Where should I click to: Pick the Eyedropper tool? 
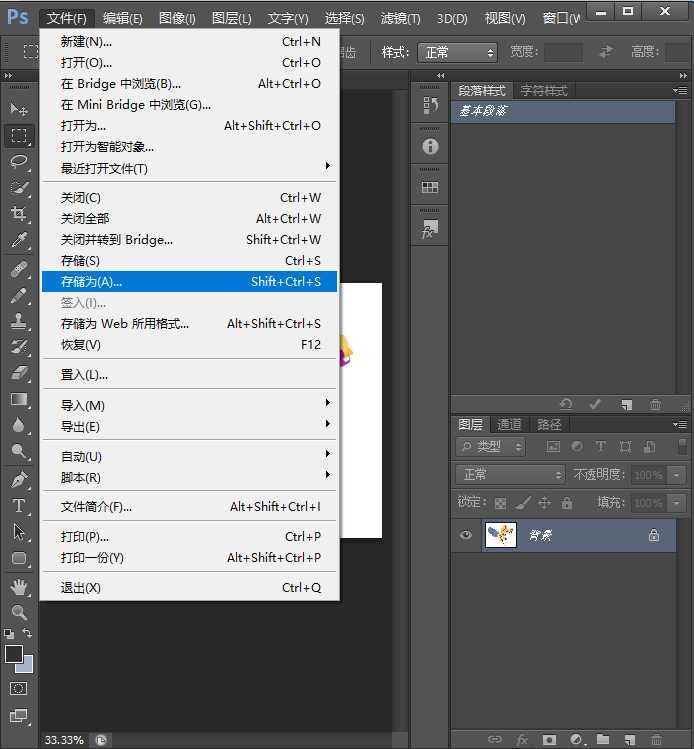coord(19,240)
